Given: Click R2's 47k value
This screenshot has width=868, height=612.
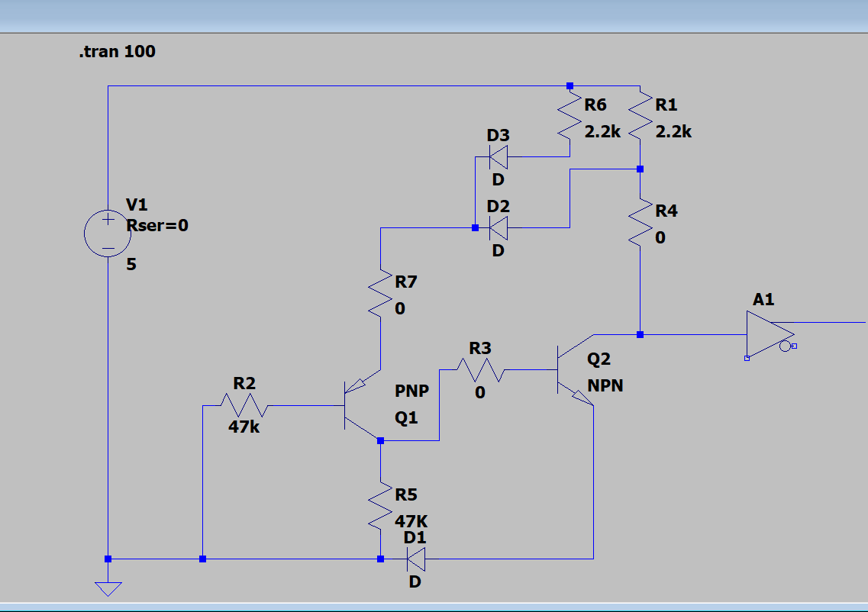Looking at the screenshot, I should (244, 427).
